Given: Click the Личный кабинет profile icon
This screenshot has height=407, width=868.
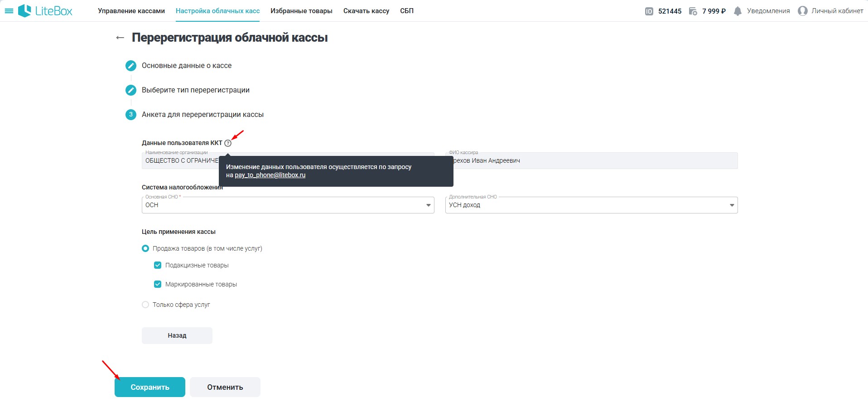Looking at the screenshot, I should pos(802,11).
